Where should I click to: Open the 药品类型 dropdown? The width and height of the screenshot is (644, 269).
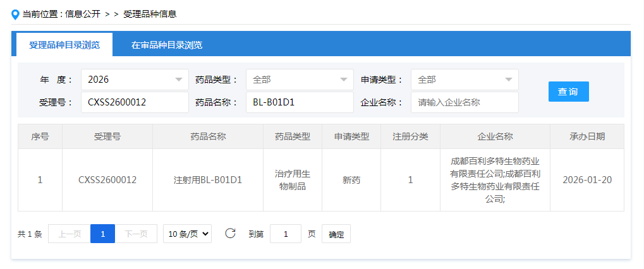pyautogui.click(x=300, y=80)
